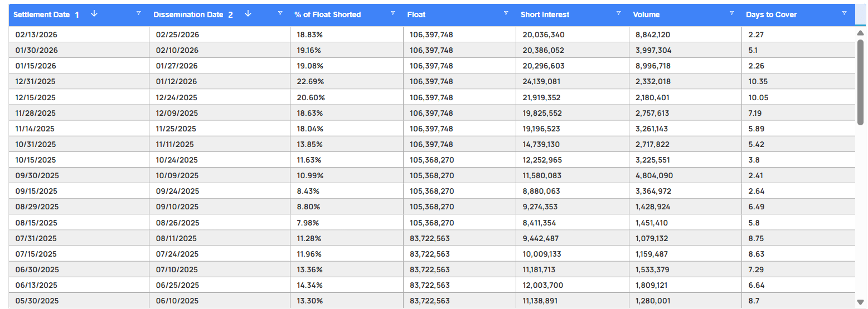Image resolution: width=868 pixels, height=309 pixels.
Task: Sort by % of Float Shorted header
Action: 328,14
